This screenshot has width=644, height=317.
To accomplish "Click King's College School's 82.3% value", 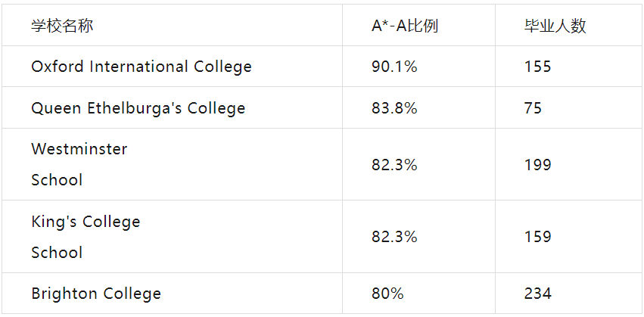I will [394, 237].
